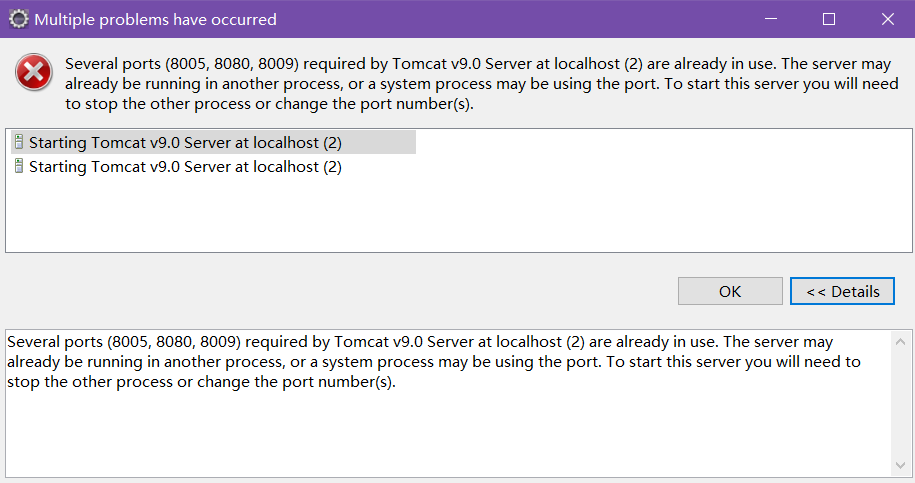
Task: Click blank area of the details text pane
Action: point(448,435)
